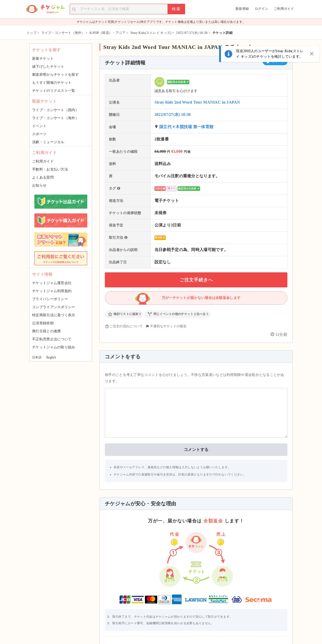
Task: Close the notification popup
Action: coord(312,54)
